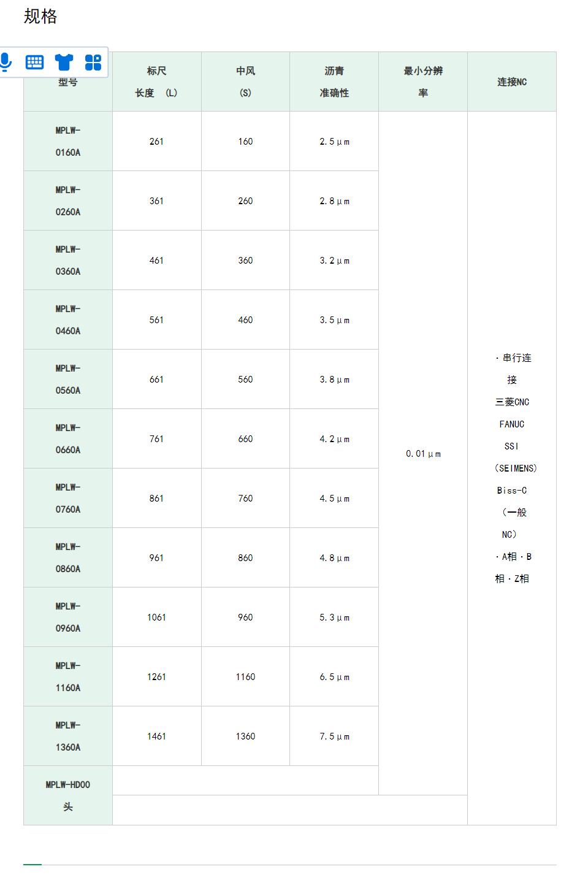Click the 规格 section heading
Viewport: 588px width, 880px height.
(x=40, y=16)
